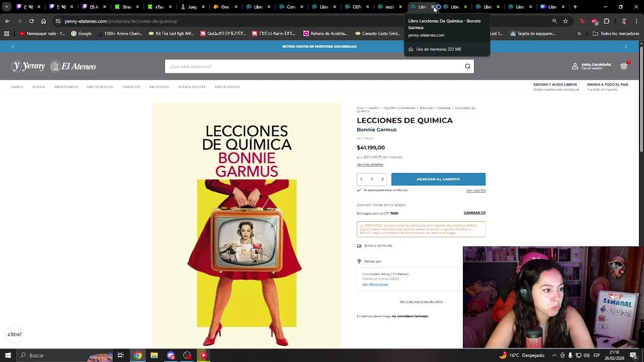This screenshot has width=644, height=362.
Task: Open Windows Start menu
Action: 8,355
